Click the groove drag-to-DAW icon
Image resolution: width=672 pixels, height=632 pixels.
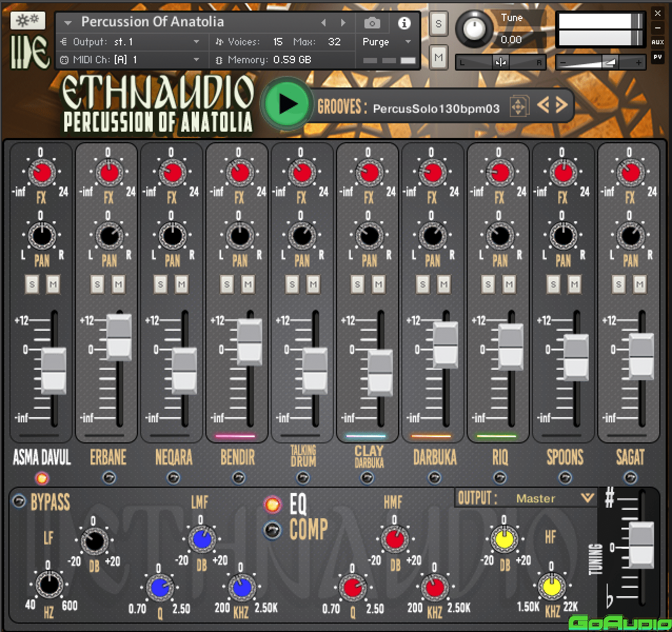[x=518, y=106]
